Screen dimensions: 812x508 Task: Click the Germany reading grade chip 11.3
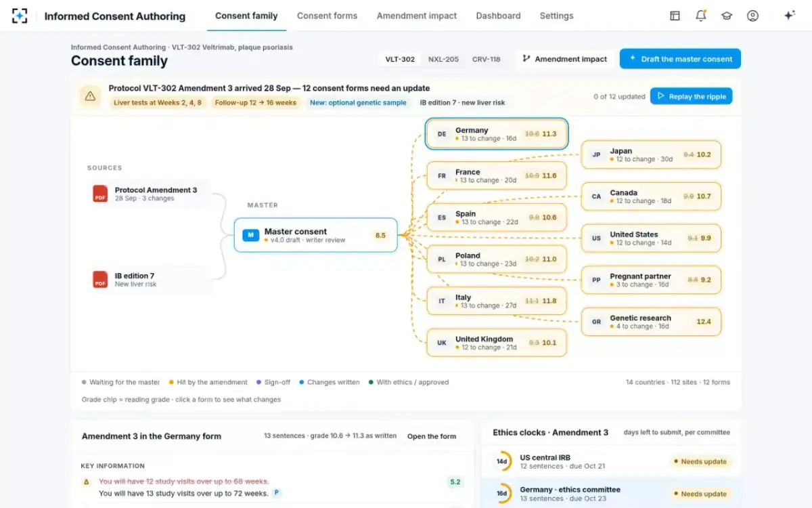549,134
